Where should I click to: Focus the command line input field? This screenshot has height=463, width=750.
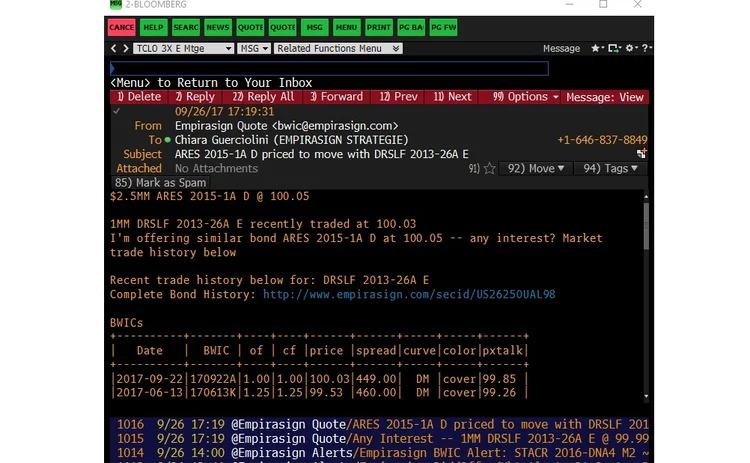[x=329, y=68]
